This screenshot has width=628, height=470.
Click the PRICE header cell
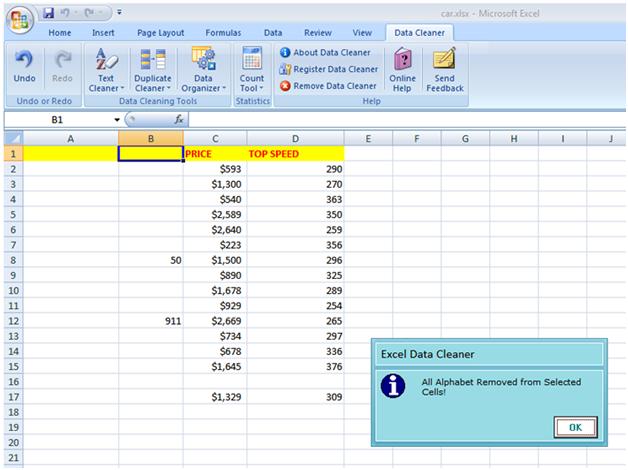(215, 154)
